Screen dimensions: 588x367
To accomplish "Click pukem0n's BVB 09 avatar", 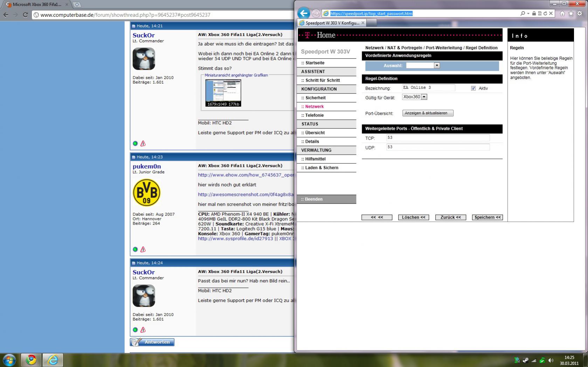I will (147, 193).
